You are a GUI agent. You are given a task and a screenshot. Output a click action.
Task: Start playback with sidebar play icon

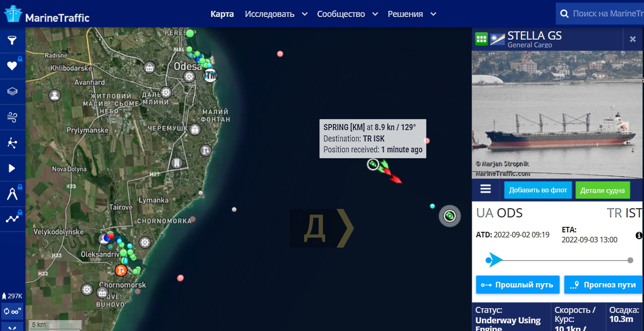tap(12, 168)
